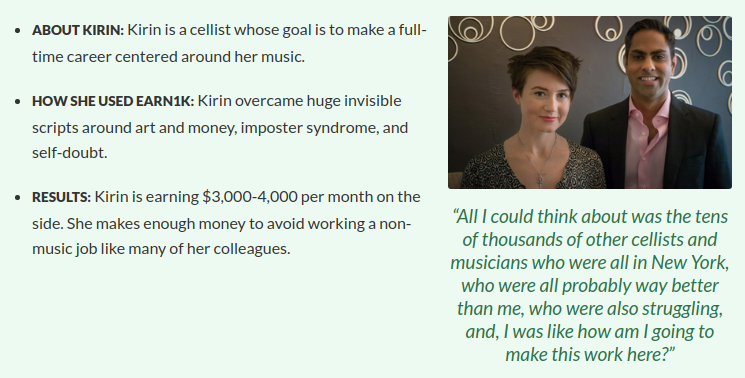Click the bullet marker before HOW SHE USED EARN1K
The height and width of the screenshot is (378, 745).
coord(18,102)
